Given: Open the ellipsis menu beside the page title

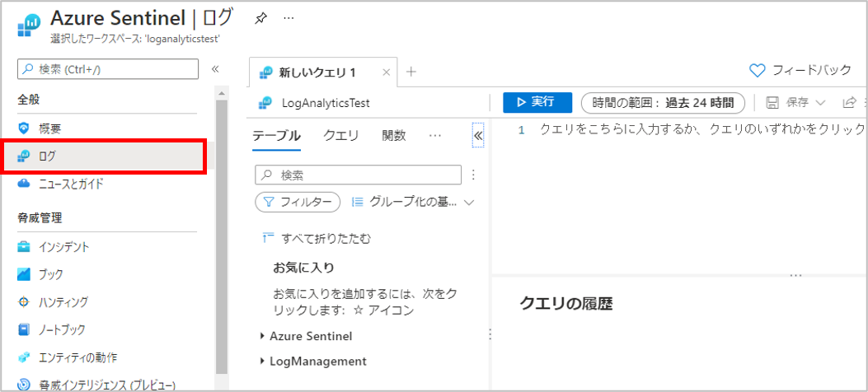Looking at the screenshot, I should (289, 17).
